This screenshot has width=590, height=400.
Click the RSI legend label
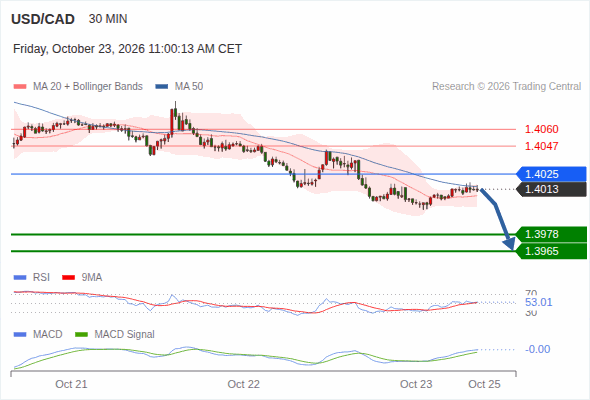[x=41, y=277]
